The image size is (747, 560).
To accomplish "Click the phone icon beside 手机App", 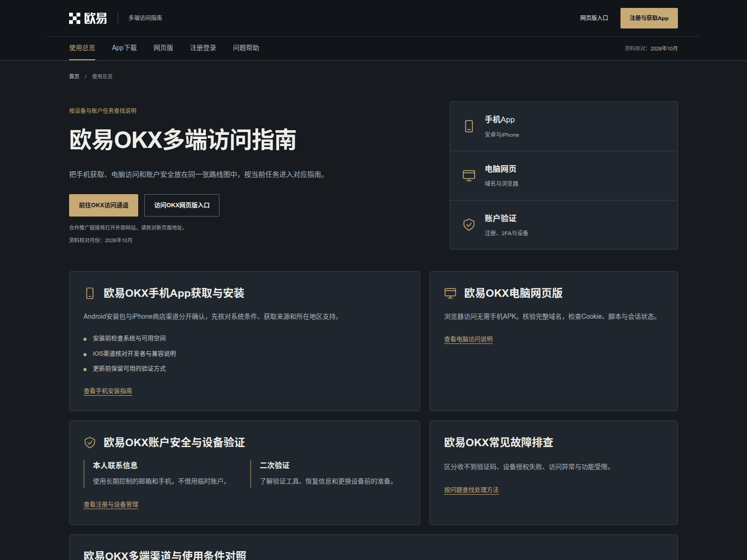I will pyautogui.click(x=469, y=126).
